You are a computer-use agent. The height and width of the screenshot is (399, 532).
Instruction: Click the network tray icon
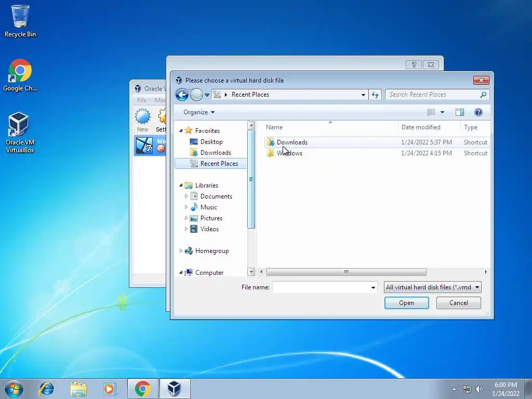(467, 389)
